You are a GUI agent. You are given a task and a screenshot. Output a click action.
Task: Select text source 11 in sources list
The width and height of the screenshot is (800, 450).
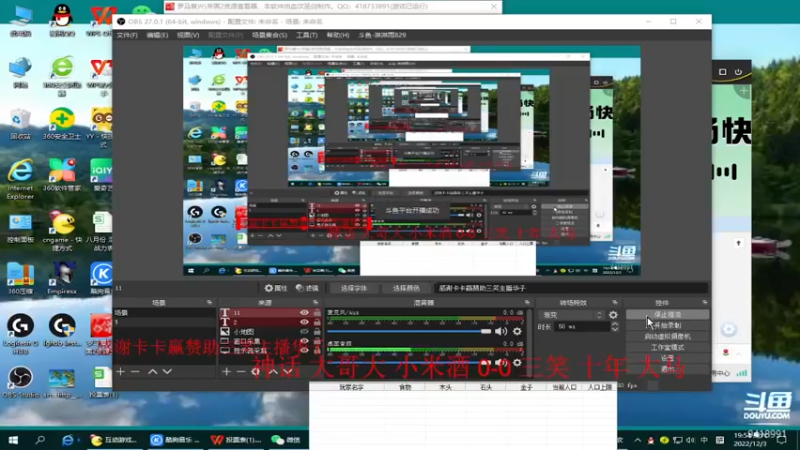270,313
